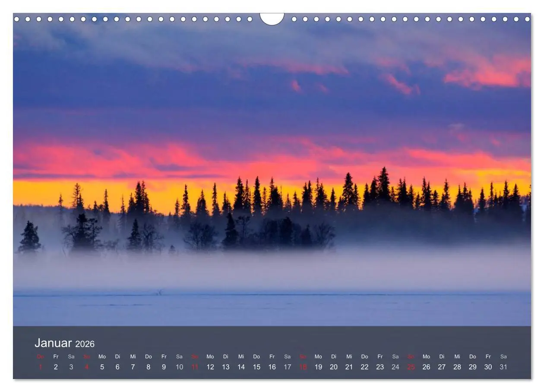This screenshot has width=544, height=392.
Task: Select the red Sunday date 25
Action: 411,367
